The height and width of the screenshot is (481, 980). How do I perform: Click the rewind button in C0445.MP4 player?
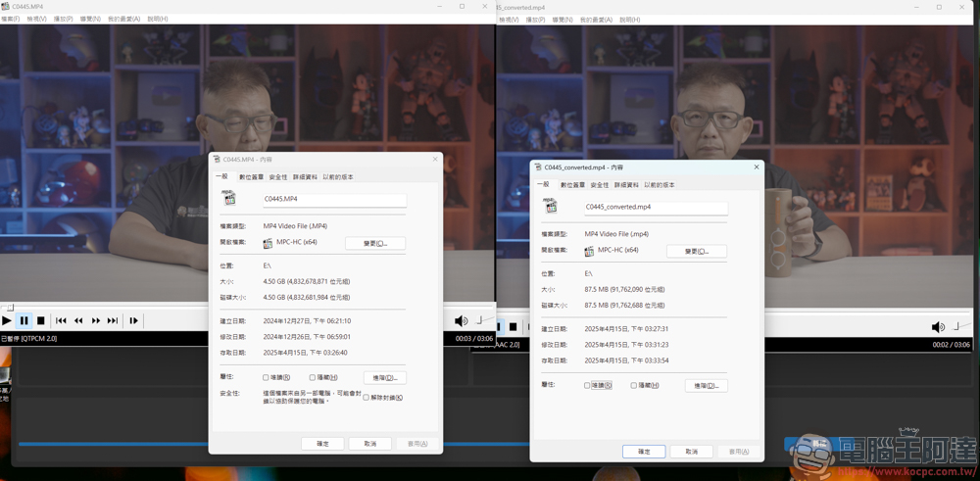click(x=78, y=320)
